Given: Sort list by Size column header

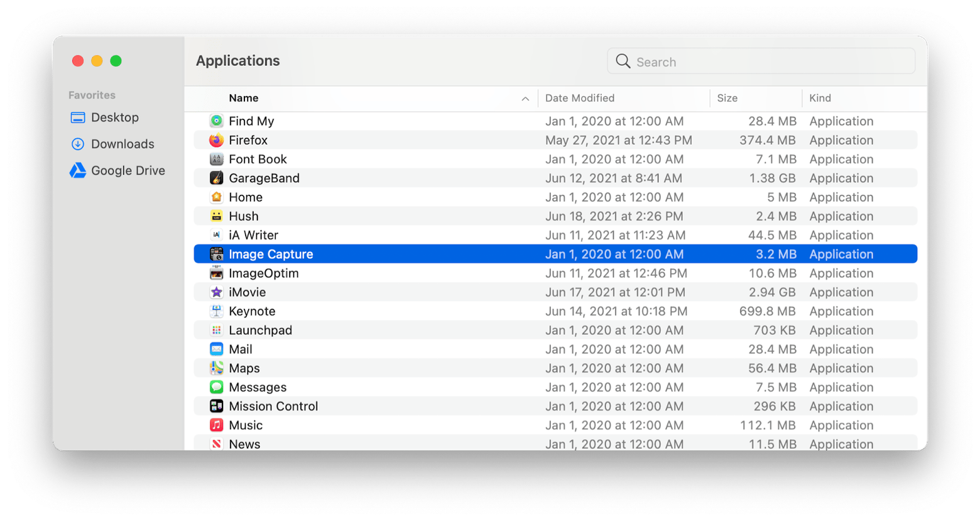Looking at the screenshot, I should (x=727, y=98).
